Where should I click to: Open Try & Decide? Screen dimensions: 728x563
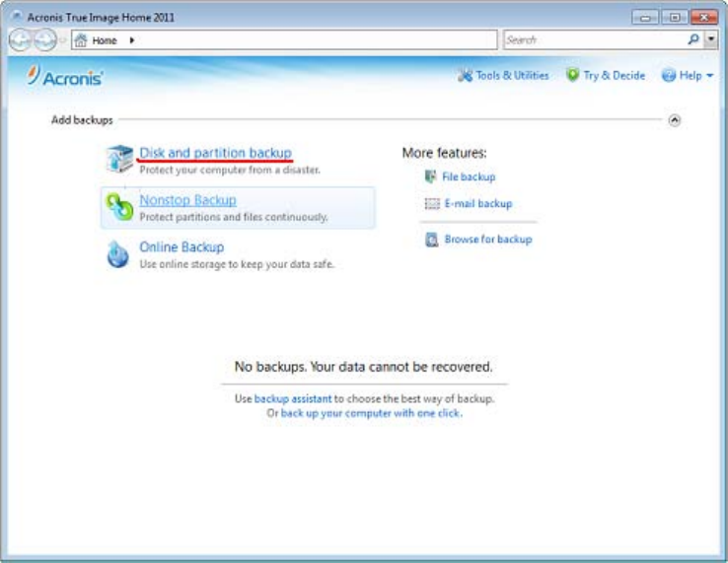614,75
